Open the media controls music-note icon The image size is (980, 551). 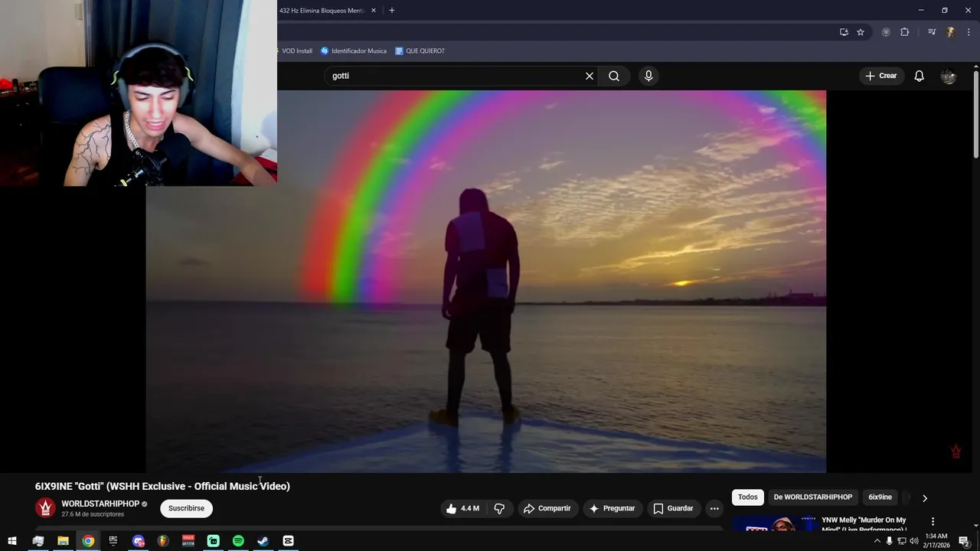point(932,32)
